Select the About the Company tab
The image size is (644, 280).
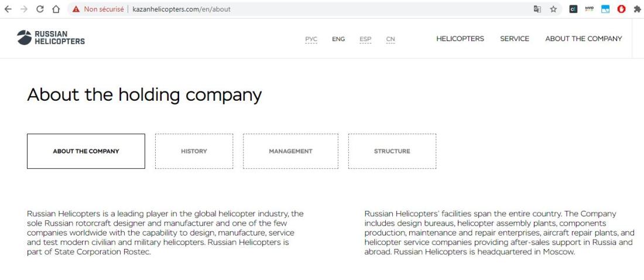(x=86, y=151)
